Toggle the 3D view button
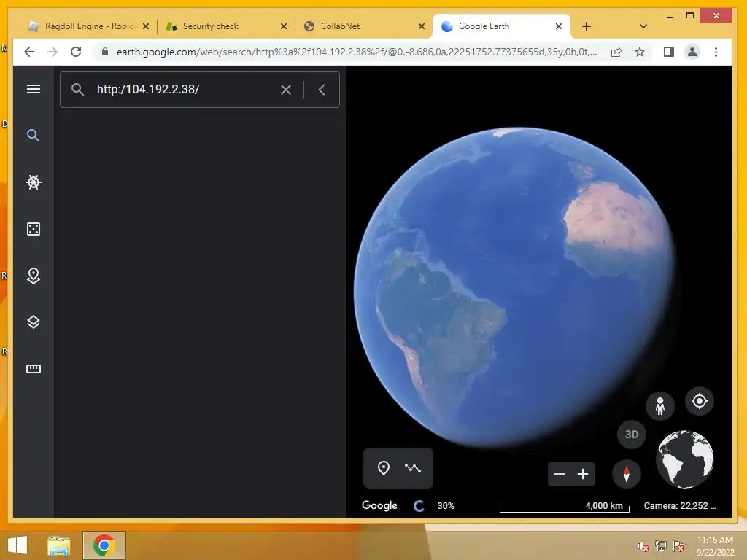 pos(632,435)
